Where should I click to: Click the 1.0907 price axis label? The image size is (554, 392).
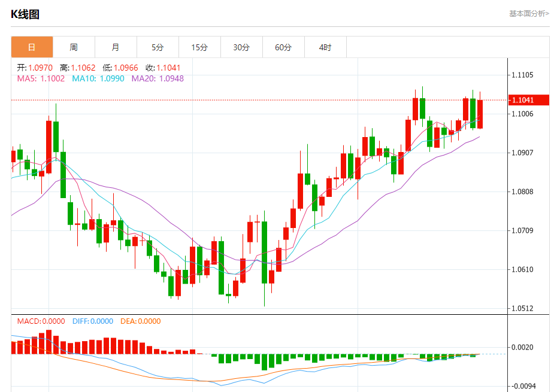tap(522, 153)
